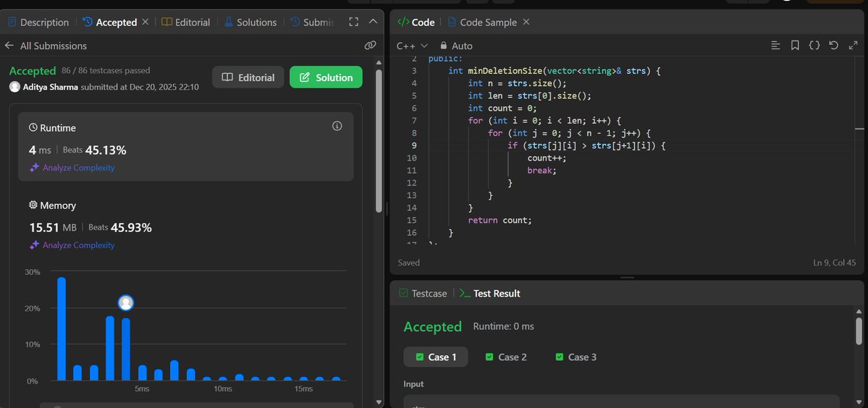
Task: Click the Runtime 4 ms card
Action: [x=186, y=147]
